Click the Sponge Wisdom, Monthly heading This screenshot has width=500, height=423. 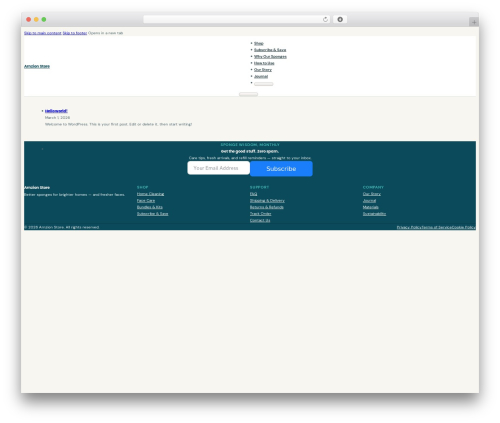[x=250, y=145]
